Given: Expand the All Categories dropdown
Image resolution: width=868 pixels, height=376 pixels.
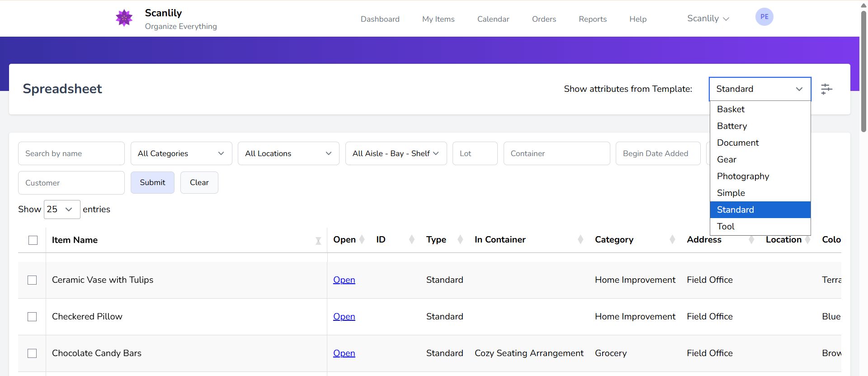Looking at the screenshot, I should [x=181, y=153].
